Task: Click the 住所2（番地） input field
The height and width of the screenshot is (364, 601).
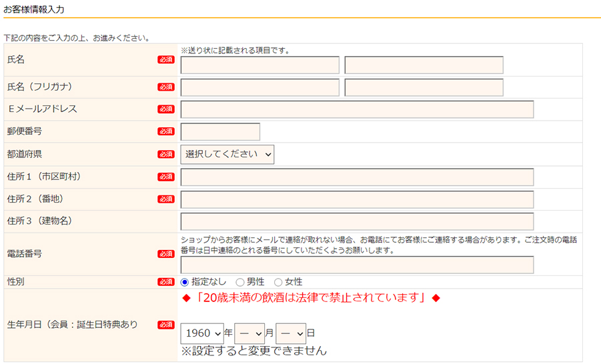Action: [357, 199]
